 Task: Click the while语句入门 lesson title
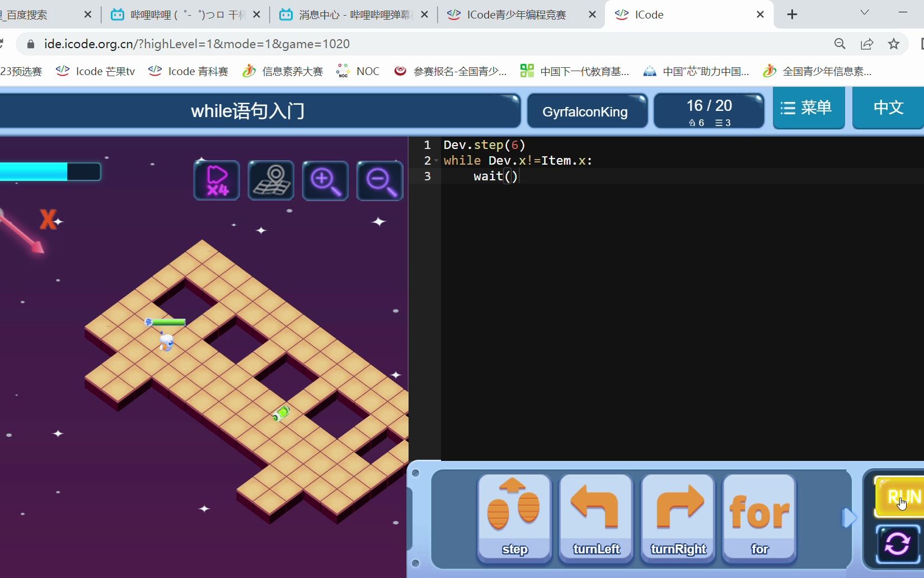tap(248, 111)
